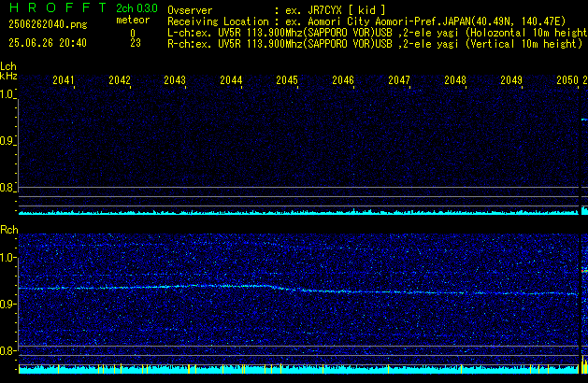This screenshot has width=588, height=383.
Task: Click the 2ch 0.3.0 version label
Action: (x=136, y=8)
